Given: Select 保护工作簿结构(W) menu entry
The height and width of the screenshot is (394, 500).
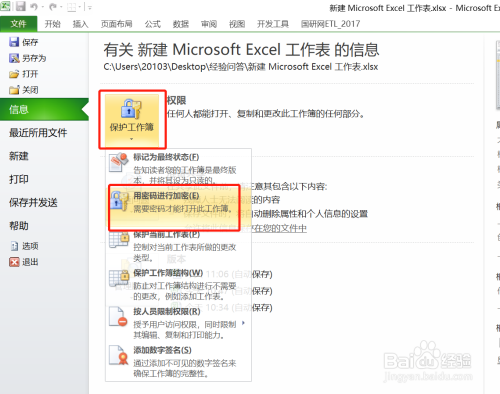Looking at the screenshot, I should point(179,285).
